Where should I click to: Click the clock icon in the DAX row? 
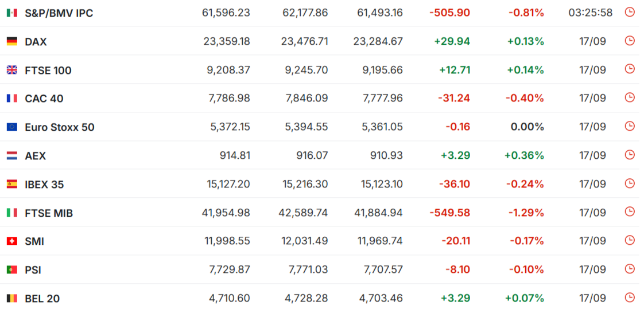click(x=629, y=41)
